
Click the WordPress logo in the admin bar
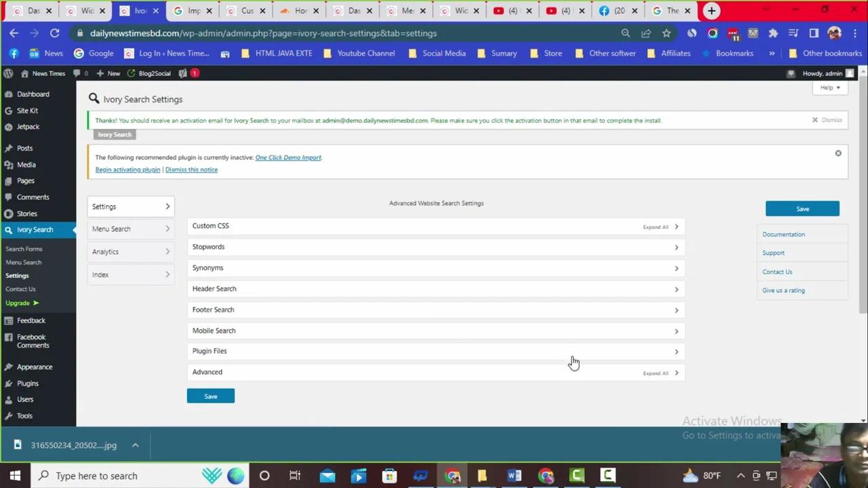pos(7,73)
